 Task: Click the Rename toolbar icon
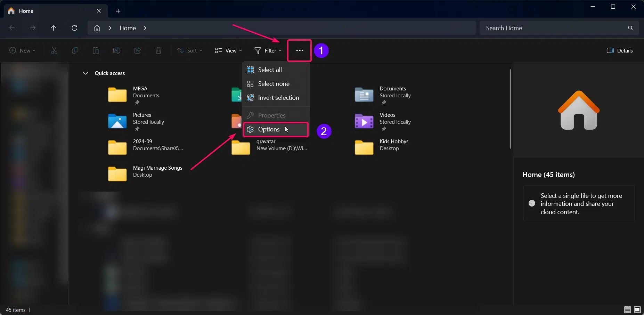click(x=117, y=50)
